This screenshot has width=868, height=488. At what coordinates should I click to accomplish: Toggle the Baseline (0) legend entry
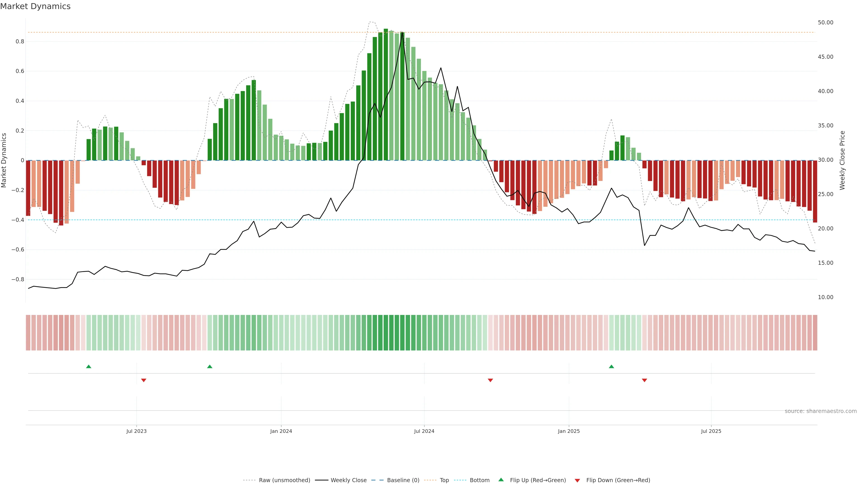pyautogui.click(x=403, y=480)
